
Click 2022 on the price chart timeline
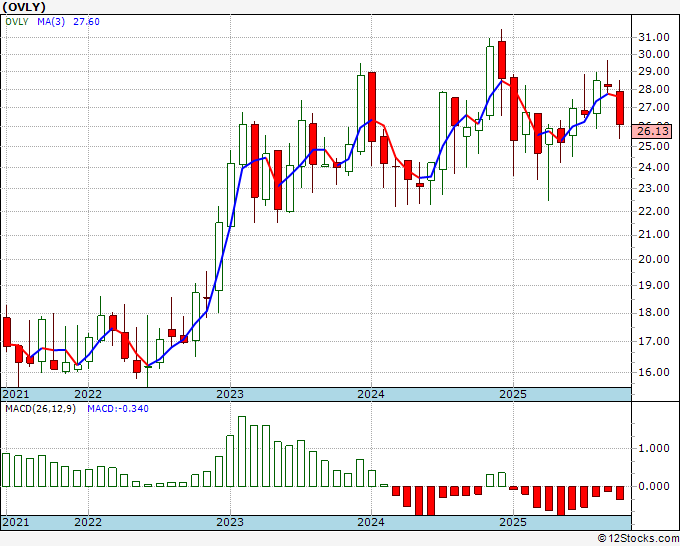88,394
